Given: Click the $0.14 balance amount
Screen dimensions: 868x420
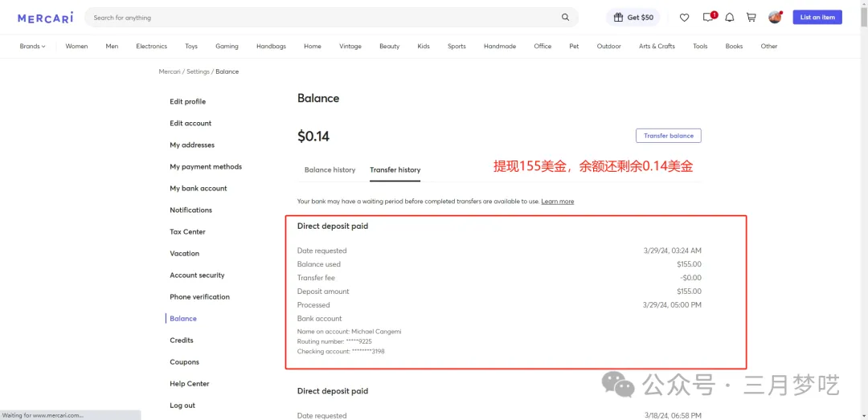Looking at the screenshot, I should (313, 137).
